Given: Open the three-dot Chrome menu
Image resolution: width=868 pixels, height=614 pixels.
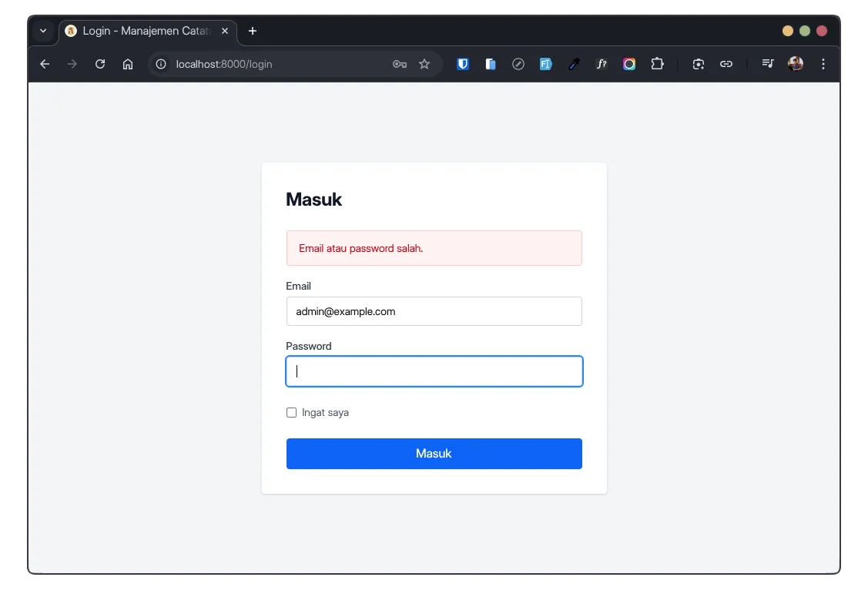Looking at the screenshot, I should (823, 64).
